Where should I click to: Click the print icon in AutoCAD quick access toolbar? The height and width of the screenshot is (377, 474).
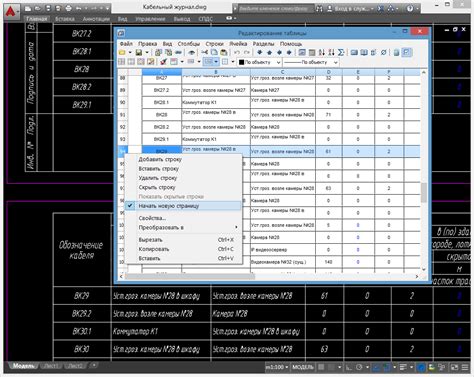click(68, 8)
